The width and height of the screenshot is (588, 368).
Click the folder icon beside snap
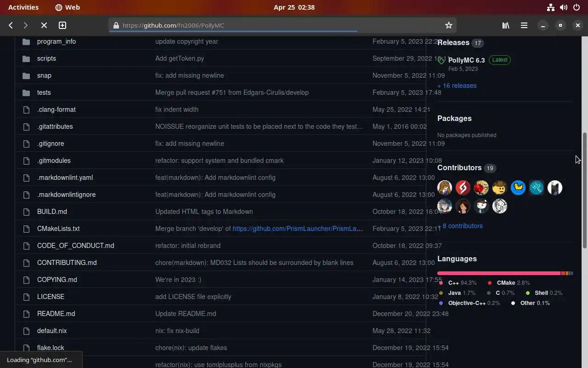(26, 75)
